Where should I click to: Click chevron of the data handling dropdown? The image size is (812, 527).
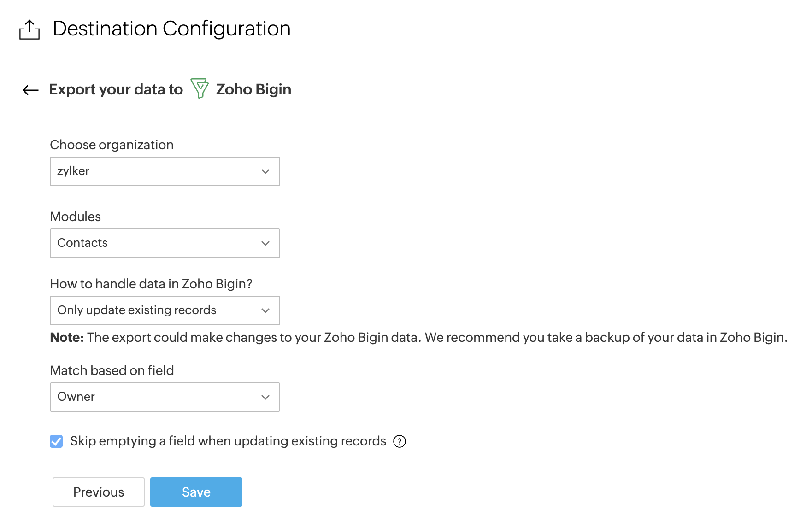[x=265, y=310]
